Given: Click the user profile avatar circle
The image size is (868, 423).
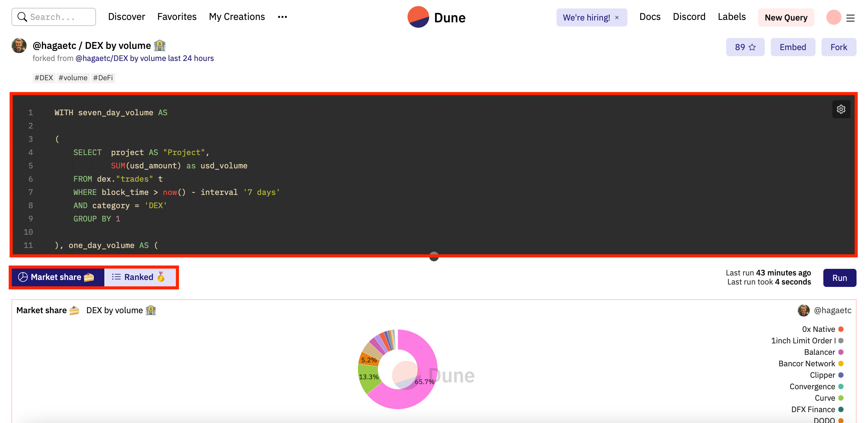Looking at the screenshot, I should tap(833, 17).
